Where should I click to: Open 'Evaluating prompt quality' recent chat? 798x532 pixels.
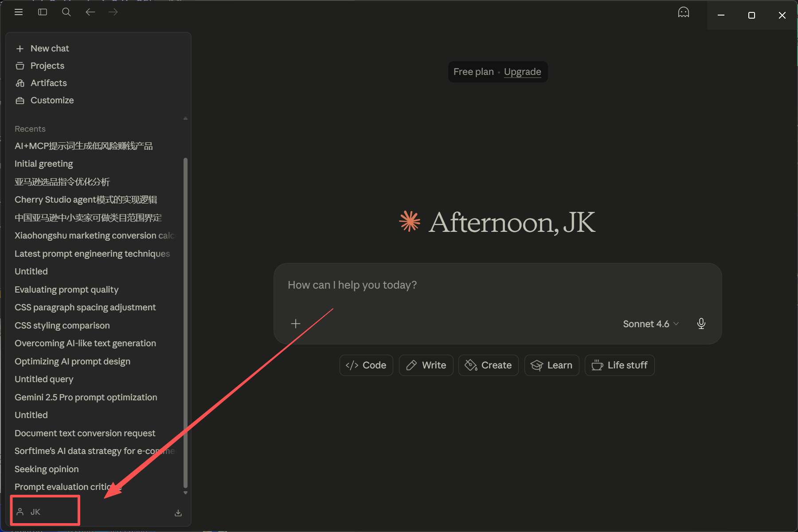[66, 289]
